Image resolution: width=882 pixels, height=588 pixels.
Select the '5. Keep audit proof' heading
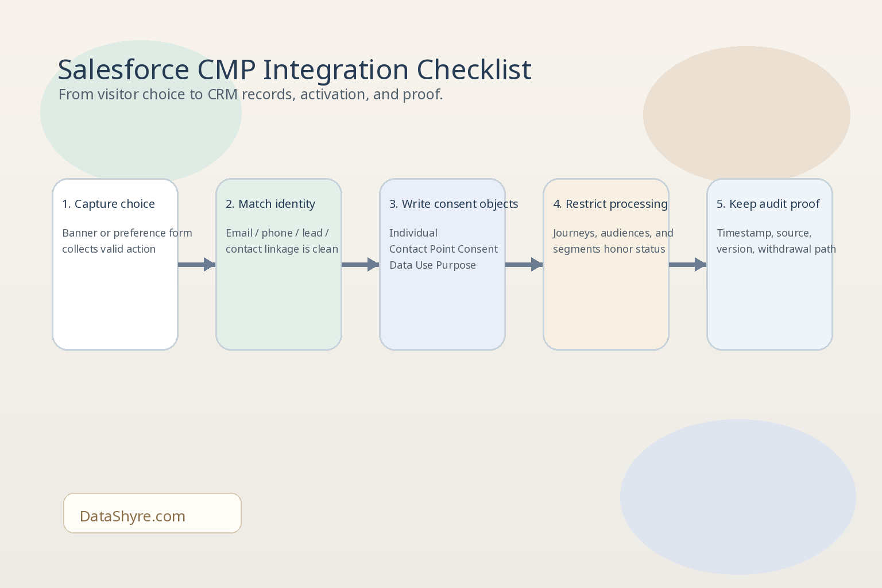[768, 204]
